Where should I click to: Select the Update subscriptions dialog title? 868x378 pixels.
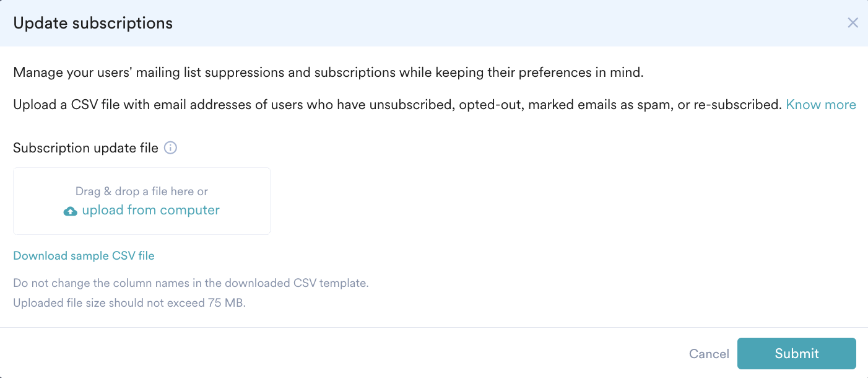point(93,22)
